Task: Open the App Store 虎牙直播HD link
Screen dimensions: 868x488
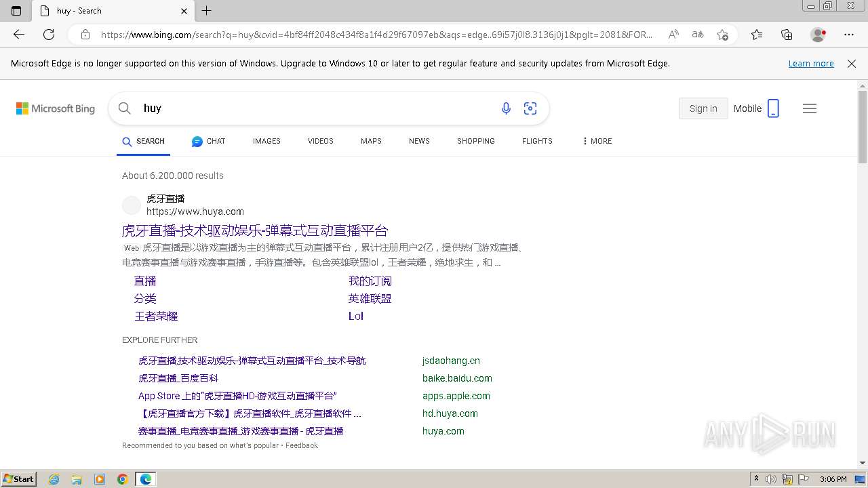Action: coord(237,396)
